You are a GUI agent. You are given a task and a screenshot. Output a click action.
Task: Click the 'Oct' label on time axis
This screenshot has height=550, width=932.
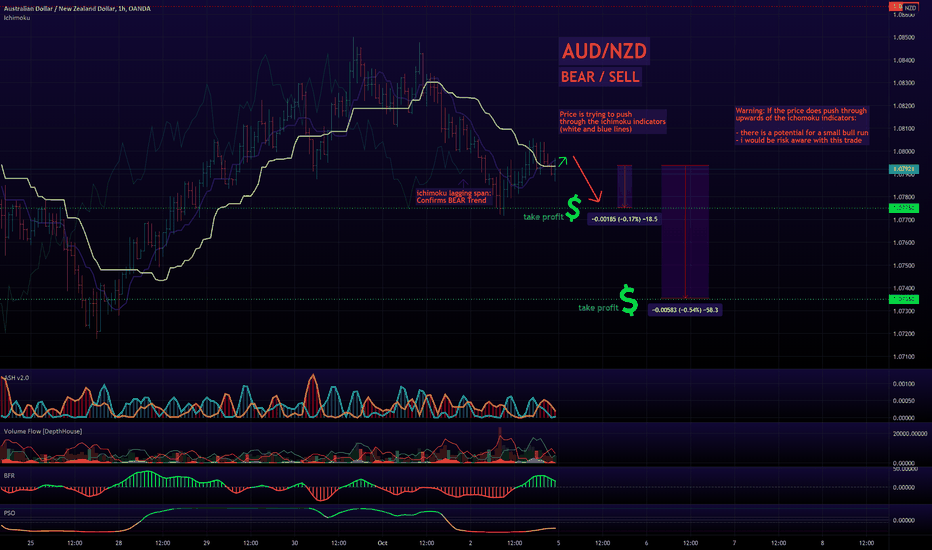pyautogui.click(x=383, y=543)
